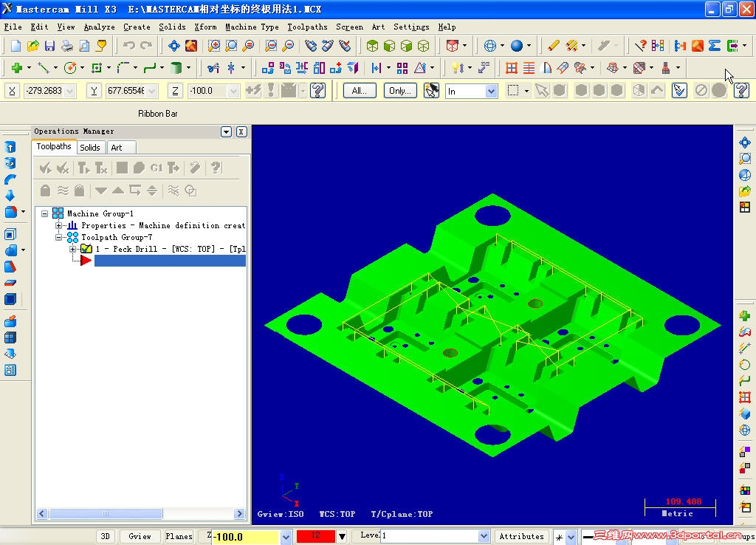Click the light bulb hide/unhide icon
The height and width of the screenshot is (545, 756).
pos(456,68)
